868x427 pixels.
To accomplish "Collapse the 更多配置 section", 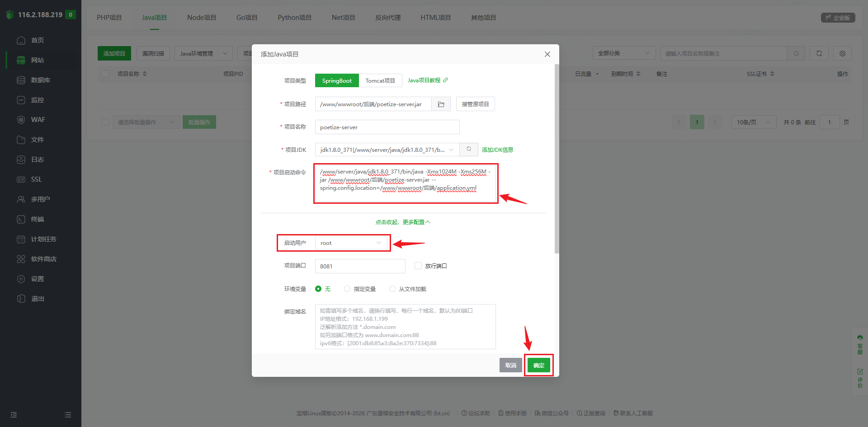I will coord(402,222).
